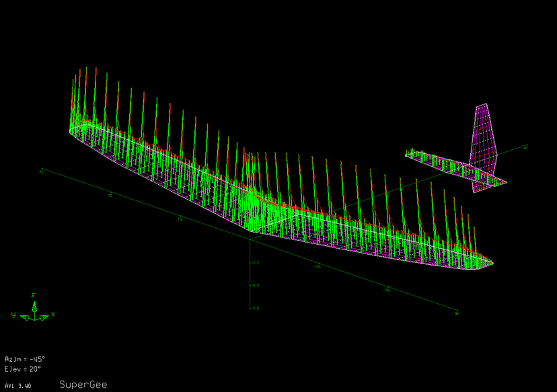The height and width of the screenshot is (392, 557).
Task: Click the AVL 3.40 version label
Action: [x=17, y=386]
